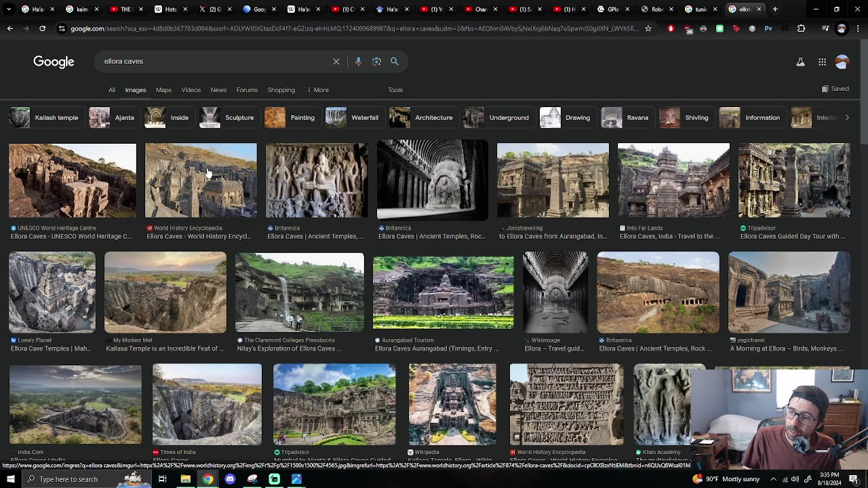
Task: Open the Tripadvisor Guided Day Tour image
Action: (x=794, y=180)
